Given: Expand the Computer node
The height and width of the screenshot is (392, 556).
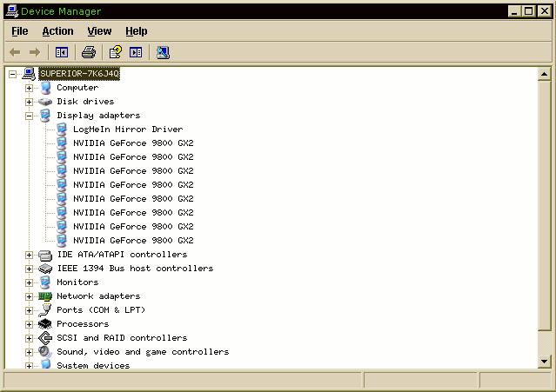Looking at the screenshot, I should [x=29, y=88].
